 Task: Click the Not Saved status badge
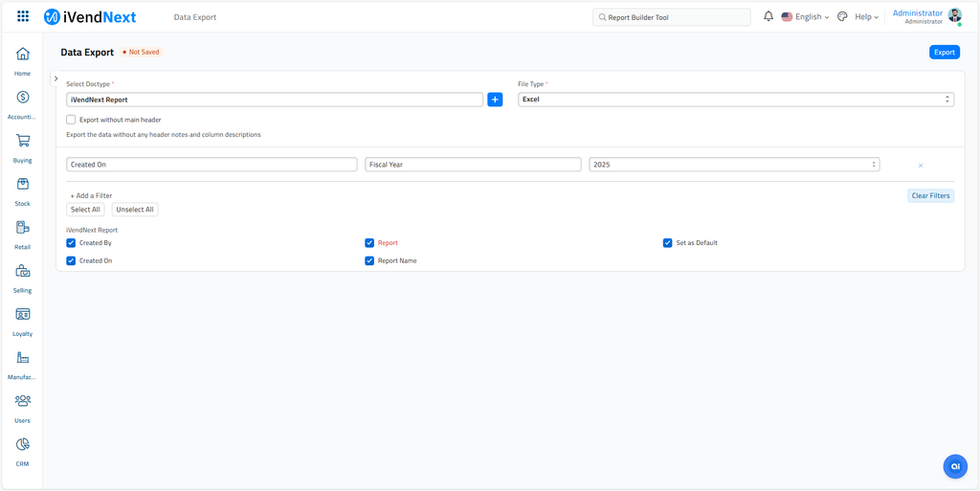coord(142,53)
